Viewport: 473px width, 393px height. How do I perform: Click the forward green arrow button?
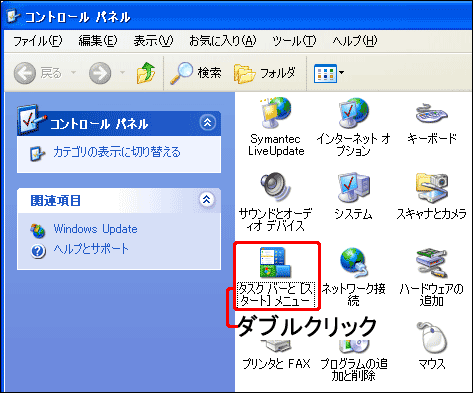[x=100, y=73]
